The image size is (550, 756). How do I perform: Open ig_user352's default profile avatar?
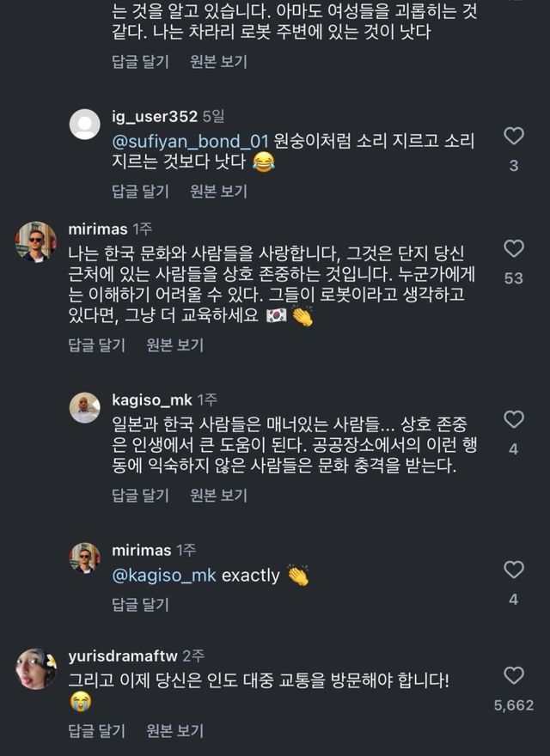pyautogui.click(x=84, y=125)
